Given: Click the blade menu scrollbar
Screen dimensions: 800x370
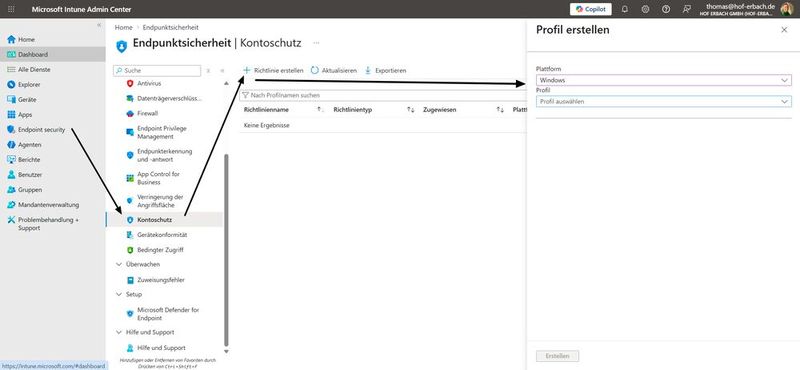Looking at the screenshot, I should pos(227,250).
